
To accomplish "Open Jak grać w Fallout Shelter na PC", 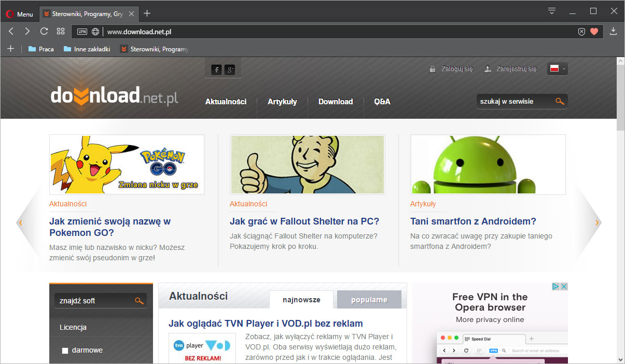I will pos(304,221).
